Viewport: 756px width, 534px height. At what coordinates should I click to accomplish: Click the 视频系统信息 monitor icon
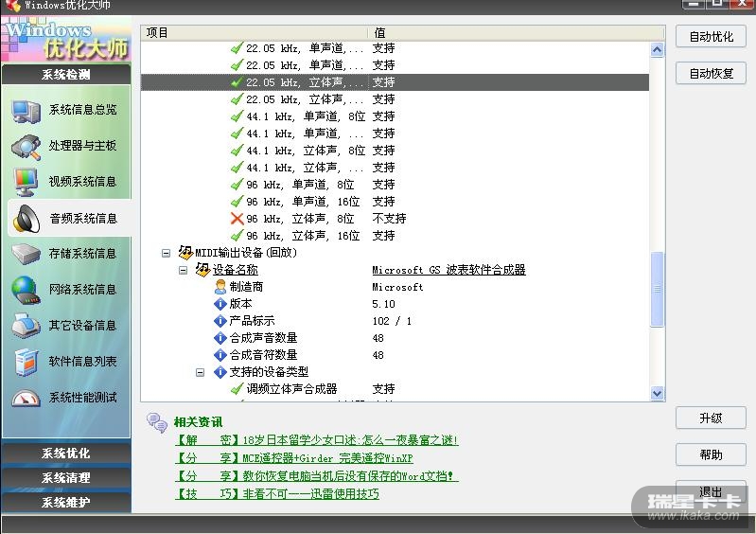coord(26,183)
